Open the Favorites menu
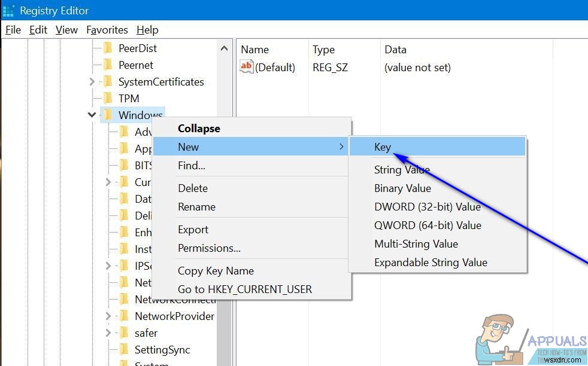This screenshot has height=366, width=588. (x=107, y=29)
